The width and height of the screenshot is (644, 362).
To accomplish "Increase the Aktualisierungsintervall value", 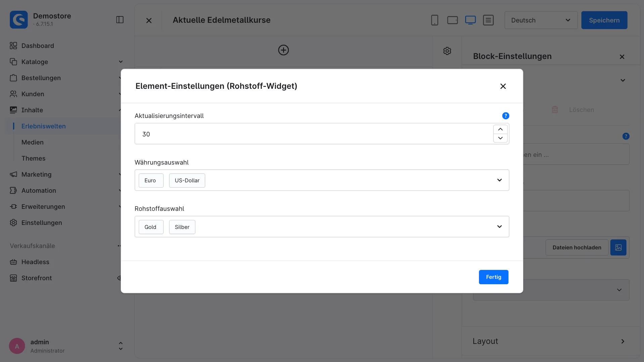I will coord(500,129).
